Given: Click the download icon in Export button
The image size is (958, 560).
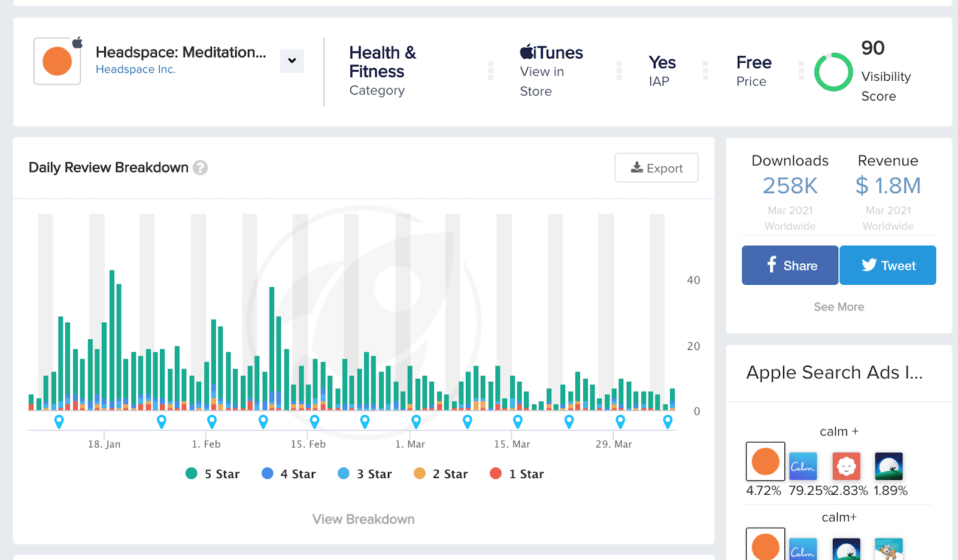Looking at the screenshot, I should [636, 168].
